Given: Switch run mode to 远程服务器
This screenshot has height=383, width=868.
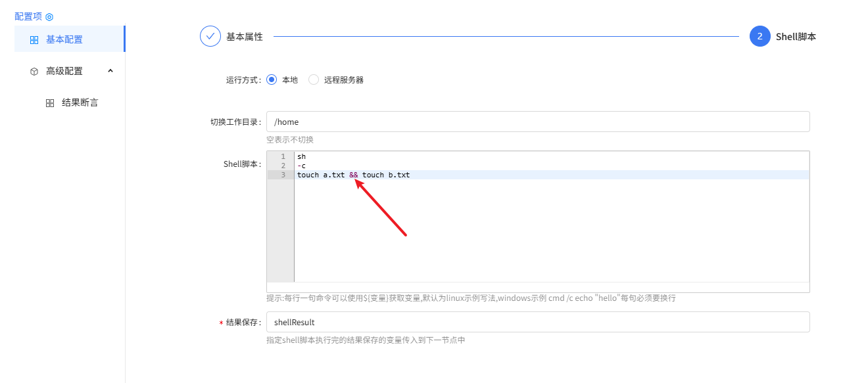Looking at the screenshot, I should 313,79.
